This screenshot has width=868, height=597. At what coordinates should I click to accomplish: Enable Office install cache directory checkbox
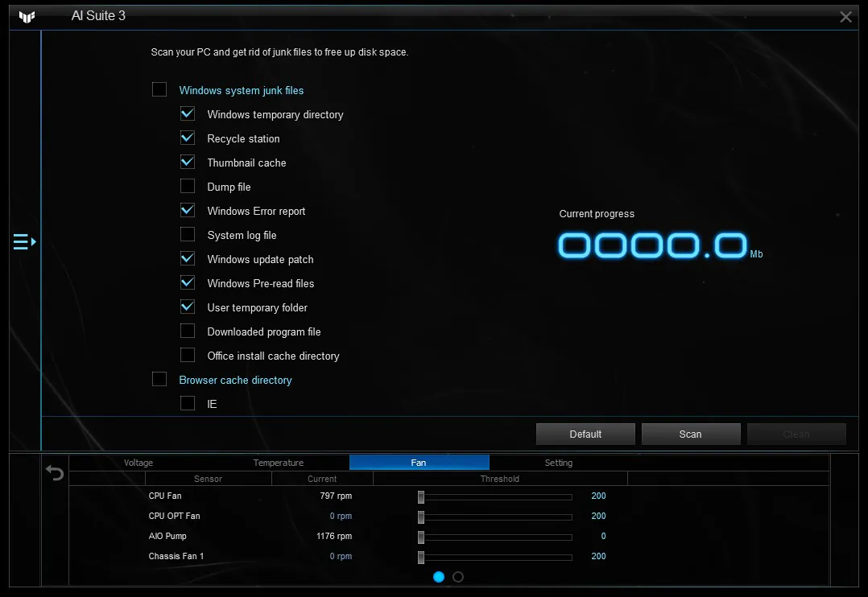click(188, 355)
